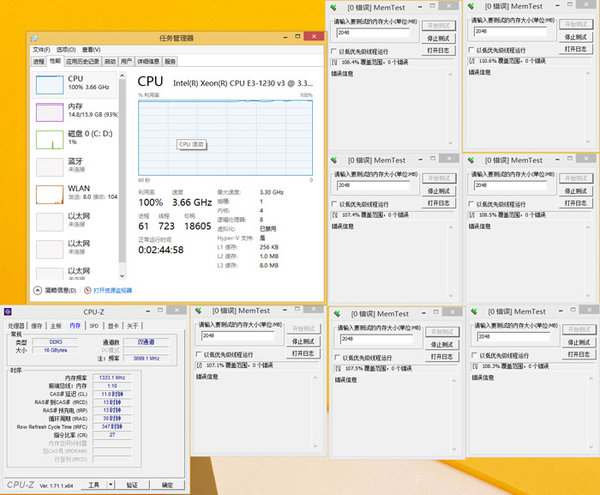Screen dimensions: 600x495
Task: Toggle low-priority checkbox in the 108.5% MemTest window
Action: tap(471, 204)
